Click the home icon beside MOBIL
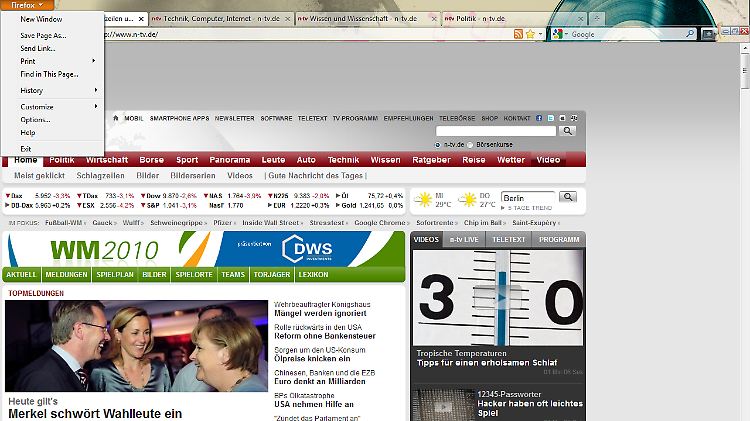The height and width of the screenshot is (421, 750). click(116, 118)
